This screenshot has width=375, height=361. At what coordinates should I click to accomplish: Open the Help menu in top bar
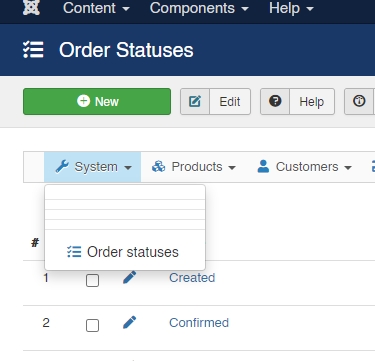coord(291,8)
